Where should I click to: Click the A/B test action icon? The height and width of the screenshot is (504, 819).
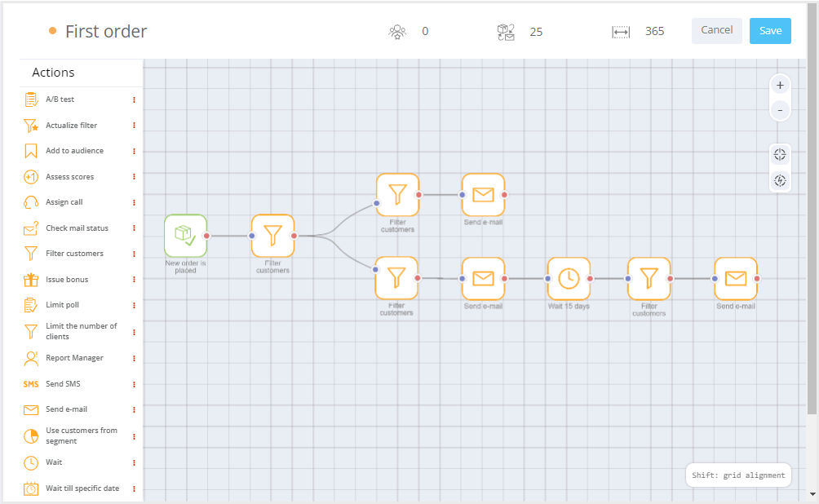(x=31, y=99)
